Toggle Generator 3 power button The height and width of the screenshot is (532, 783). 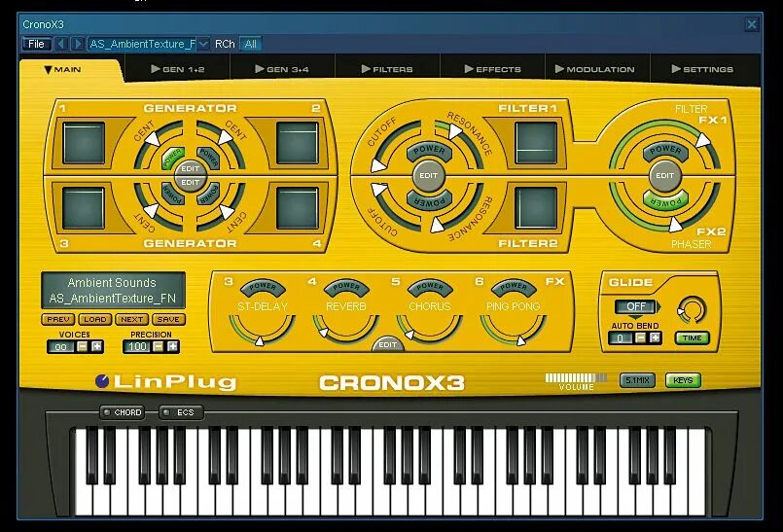(x=173, y=194)
